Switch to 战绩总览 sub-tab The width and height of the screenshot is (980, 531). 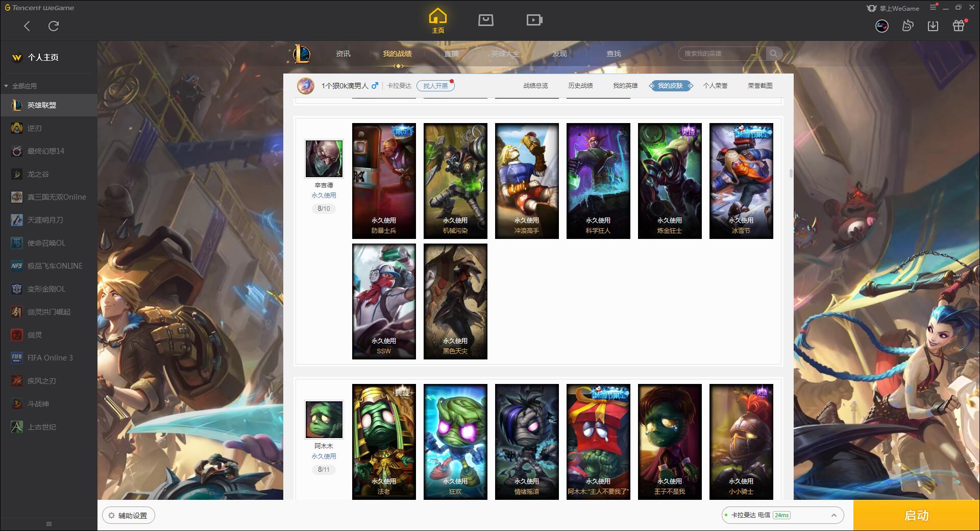click(535, 86)
